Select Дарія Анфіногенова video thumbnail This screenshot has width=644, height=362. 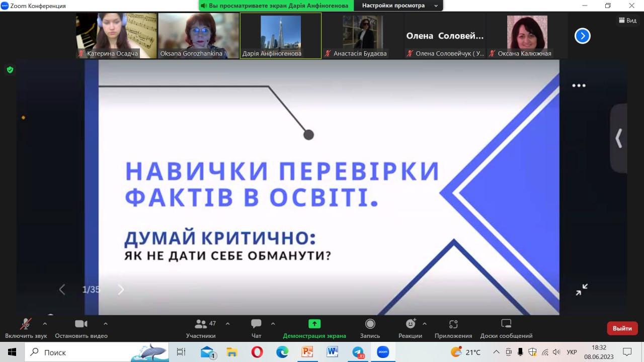pyautogui.click(x=281, y=36)
